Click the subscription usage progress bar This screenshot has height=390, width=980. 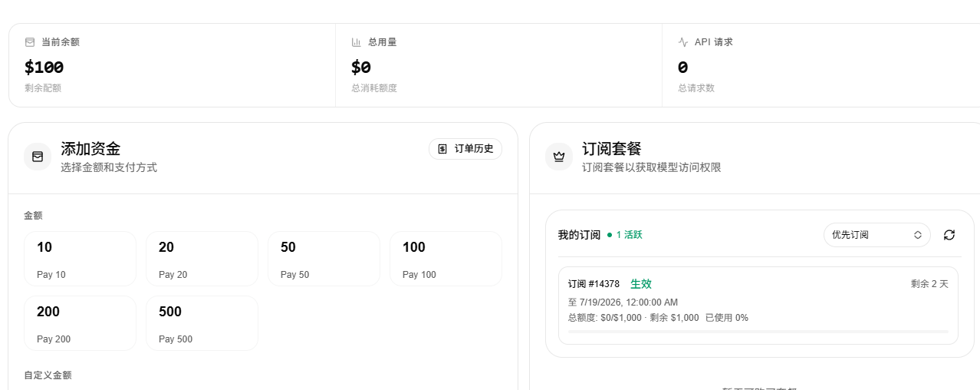click(758, 332)
